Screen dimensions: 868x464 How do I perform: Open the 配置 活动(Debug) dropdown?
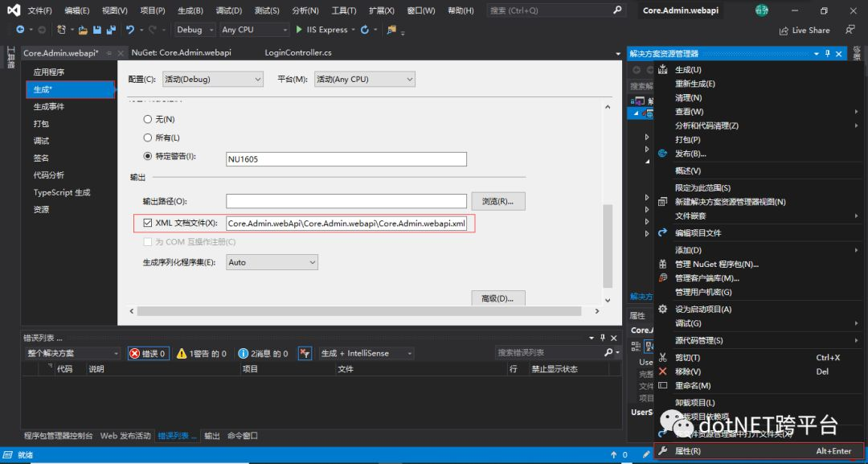pyautogui.click(x=212, y=79)
